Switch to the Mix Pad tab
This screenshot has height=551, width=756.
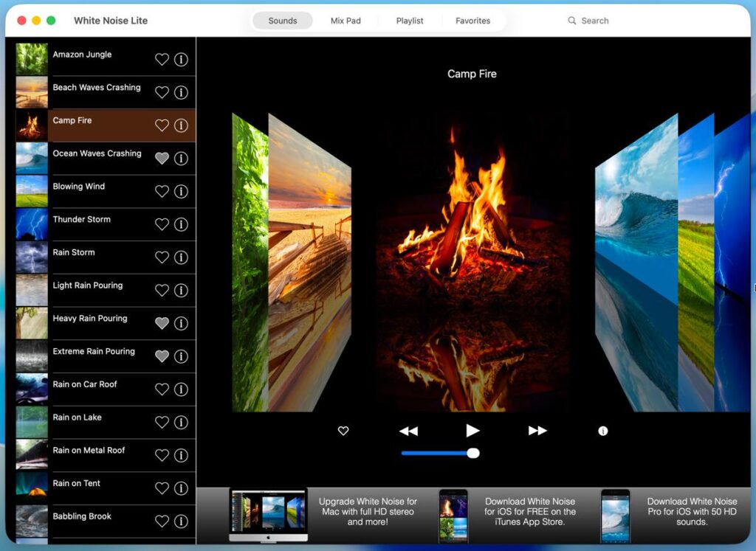(x=346, y=21)
